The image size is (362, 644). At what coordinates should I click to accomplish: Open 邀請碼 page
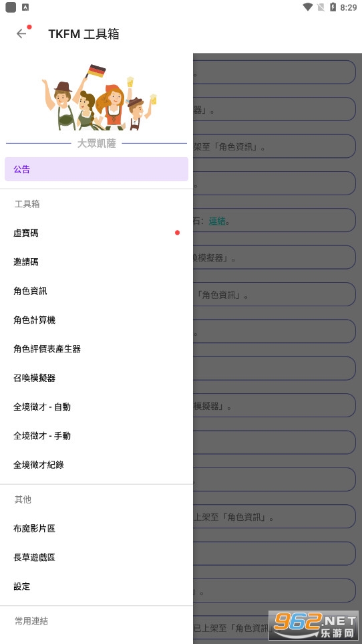[96, 262]
